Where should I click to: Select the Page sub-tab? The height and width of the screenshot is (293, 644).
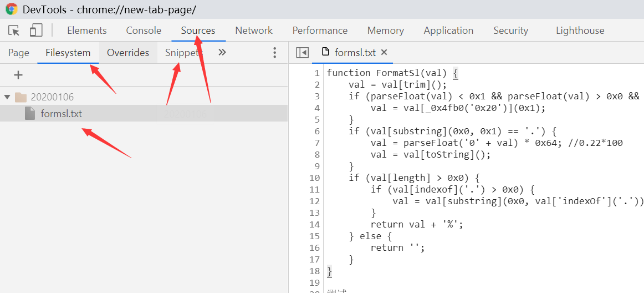pos(18,53)
